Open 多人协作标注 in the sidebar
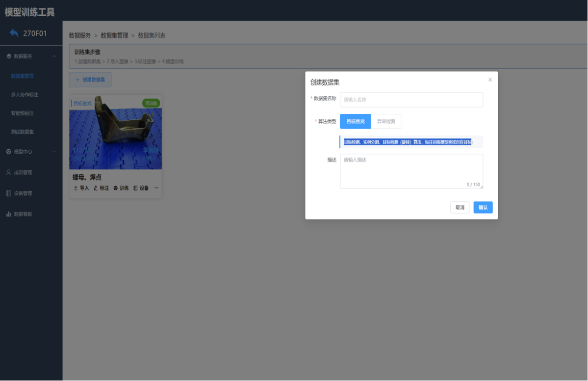 (x=25, y=95)
